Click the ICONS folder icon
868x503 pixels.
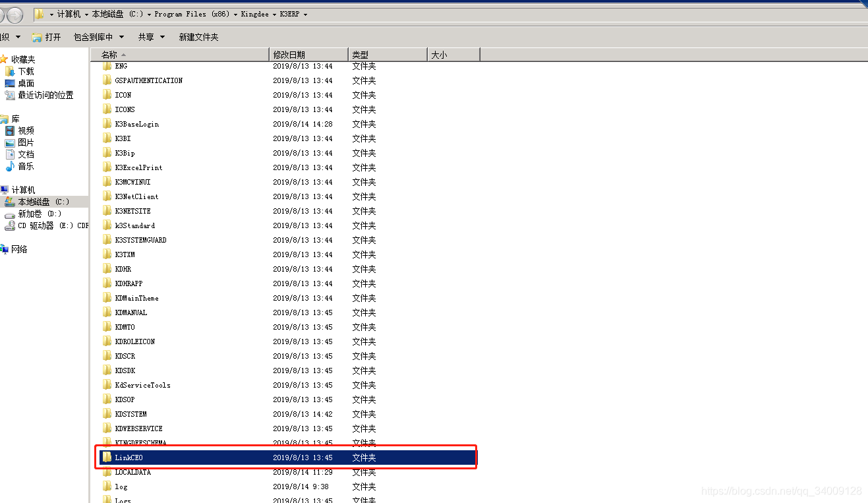(x=107, y=109)
